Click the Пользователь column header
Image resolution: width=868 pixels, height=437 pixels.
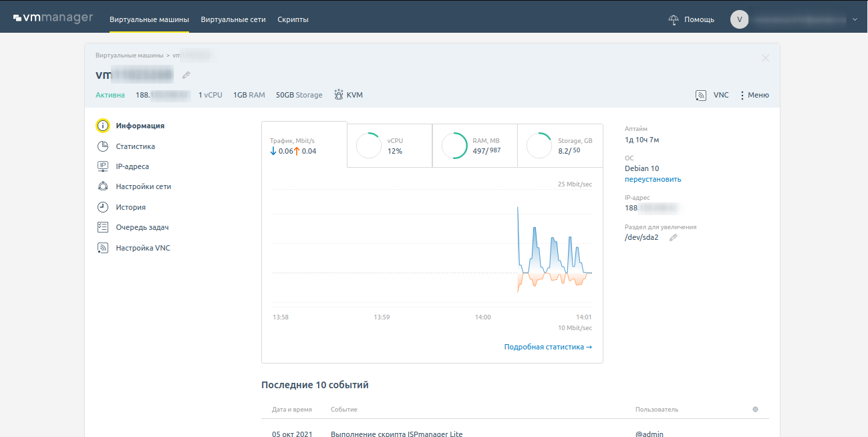tap(657, 409)
